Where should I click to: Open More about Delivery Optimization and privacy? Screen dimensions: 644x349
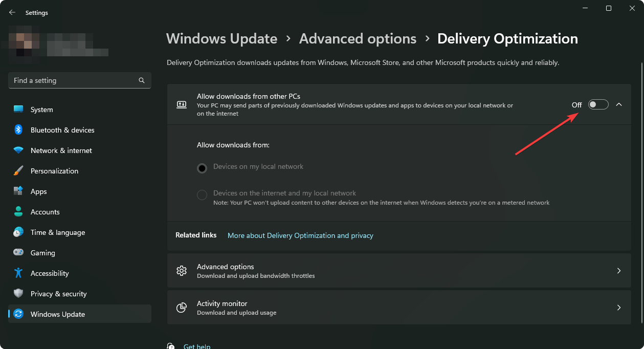tap(300, 235)
